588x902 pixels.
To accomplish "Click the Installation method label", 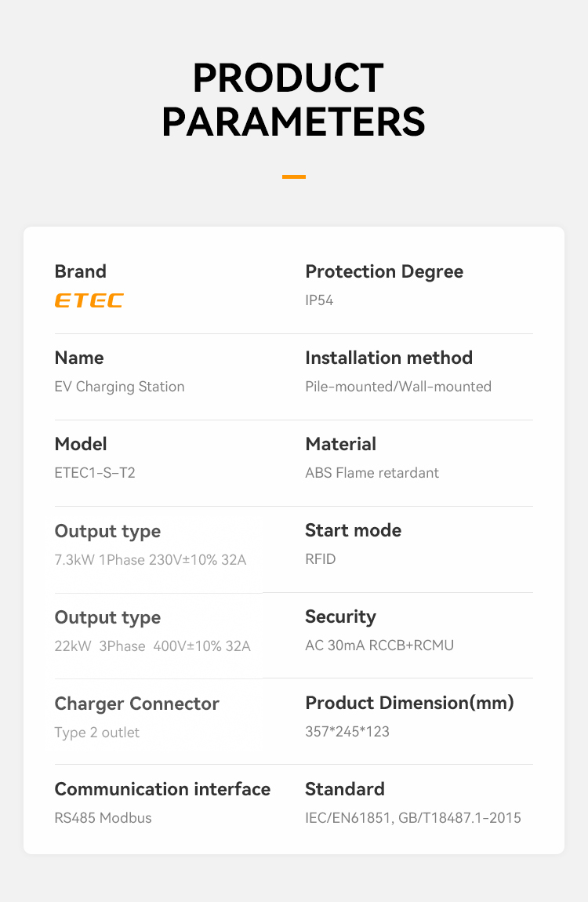I will [x=389, y=358].
